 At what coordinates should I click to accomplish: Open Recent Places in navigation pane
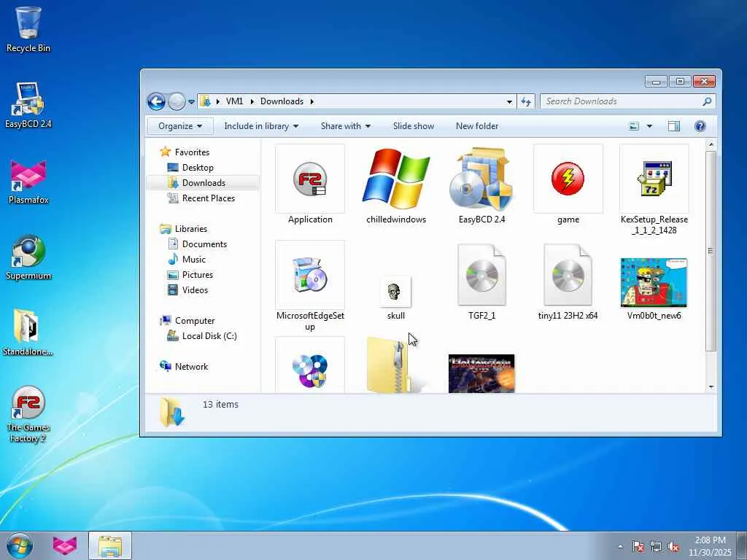[208, 198]
